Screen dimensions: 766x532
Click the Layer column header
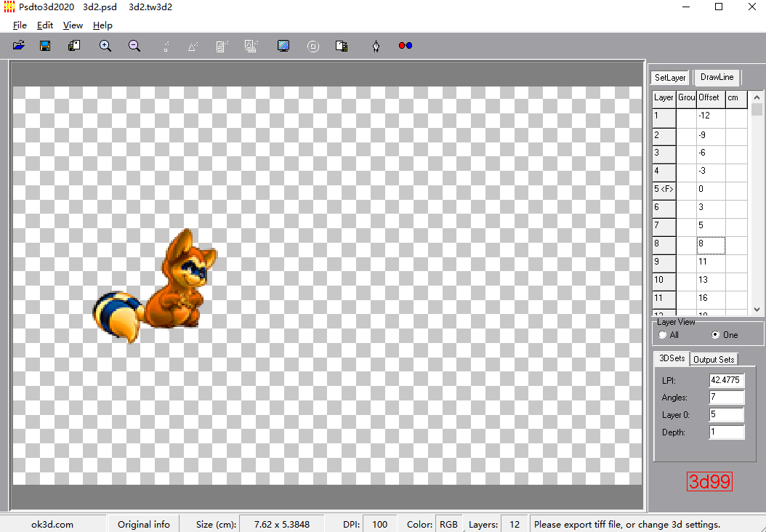click(664, 99)
